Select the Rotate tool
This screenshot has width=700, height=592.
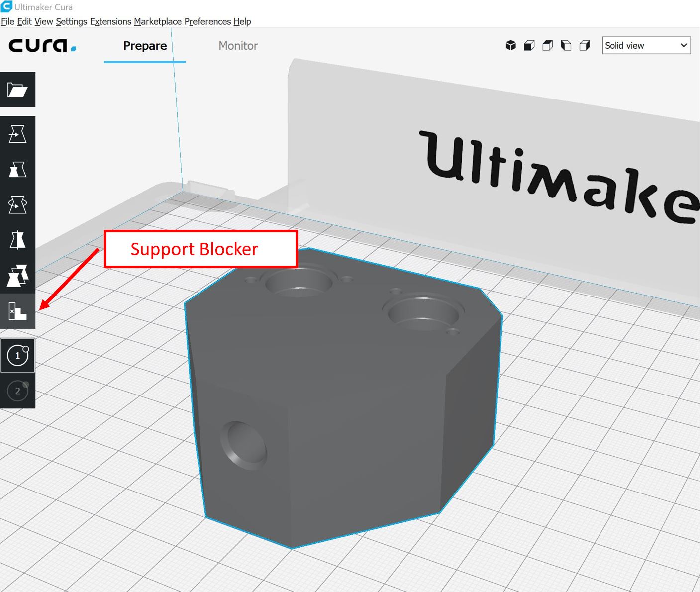17,204
